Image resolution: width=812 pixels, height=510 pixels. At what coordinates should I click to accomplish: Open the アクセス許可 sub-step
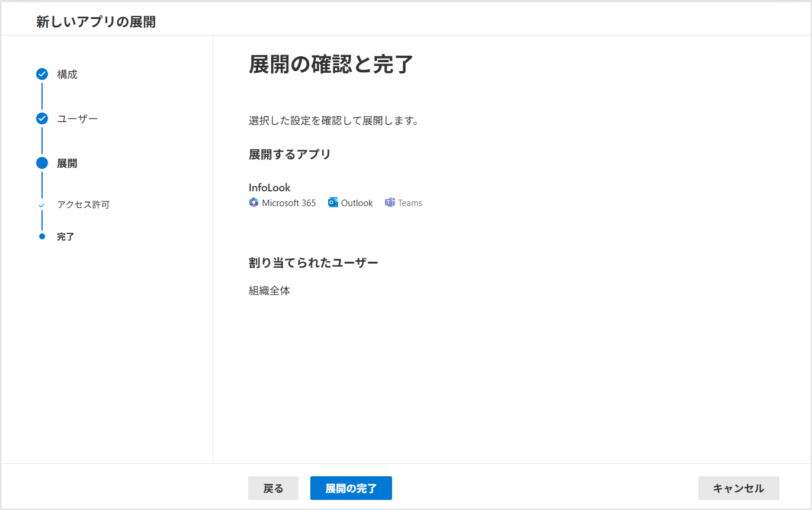(83, 205)
